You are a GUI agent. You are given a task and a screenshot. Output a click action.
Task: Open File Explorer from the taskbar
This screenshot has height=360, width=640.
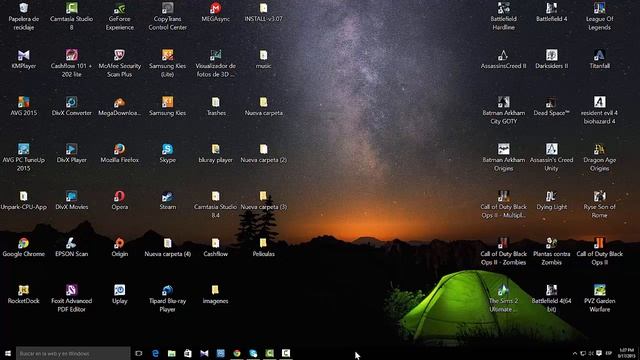[x=171, y=353]
